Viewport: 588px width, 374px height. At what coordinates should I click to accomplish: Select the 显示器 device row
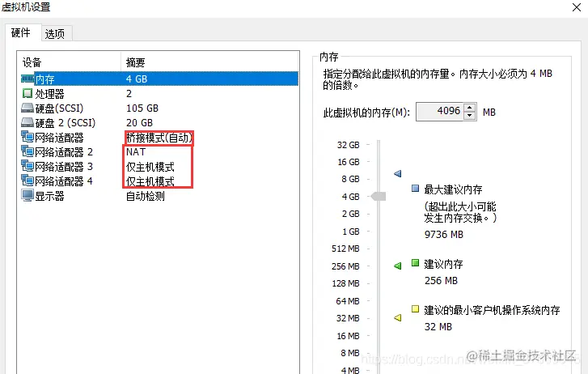coord(159,196)
